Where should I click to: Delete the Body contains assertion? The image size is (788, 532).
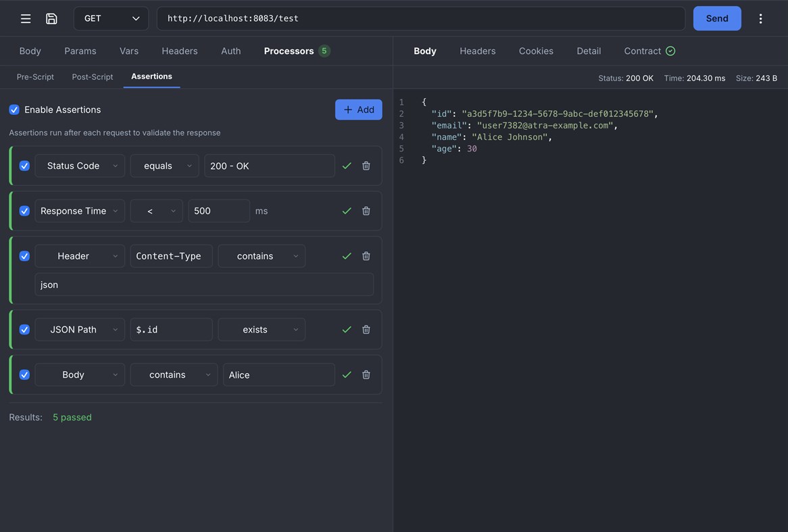(366, 375)
